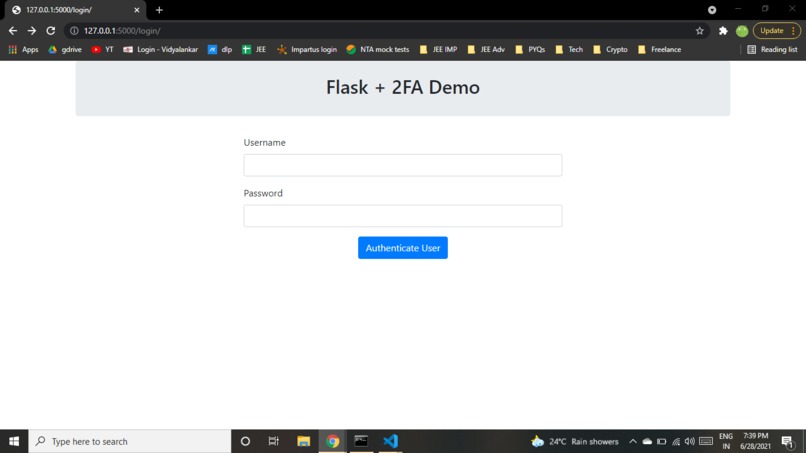806x453 pixels.
Task: Open the terminal app on taskbar
Action: 361,441
